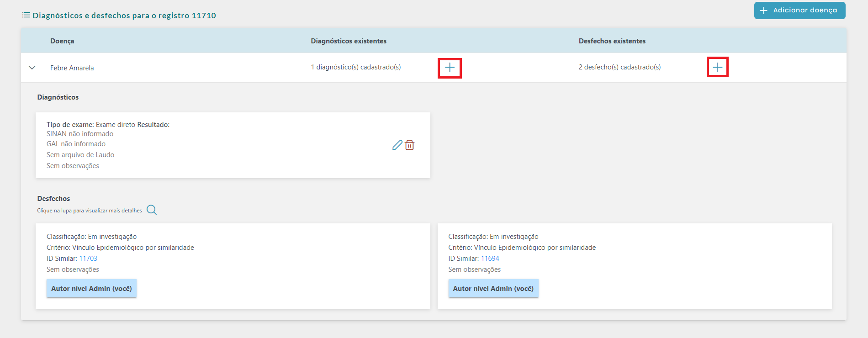
Task: Open similar ID 11694 link
Action: [490, 259]
